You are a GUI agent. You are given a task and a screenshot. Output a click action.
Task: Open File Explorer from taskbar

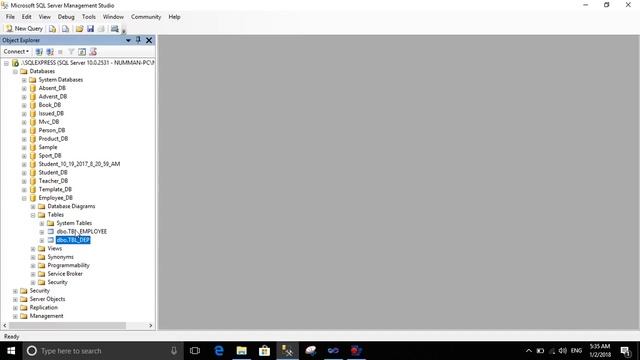(x=242, y=351)
